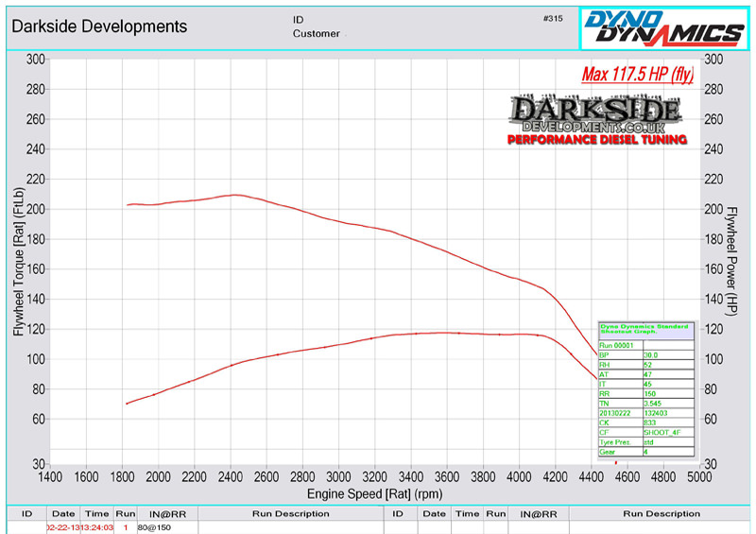Click the 'Engine Speed [Rat] (rpm)' axis title
Viewport: 756px width, 534px height.
(374, 494)
